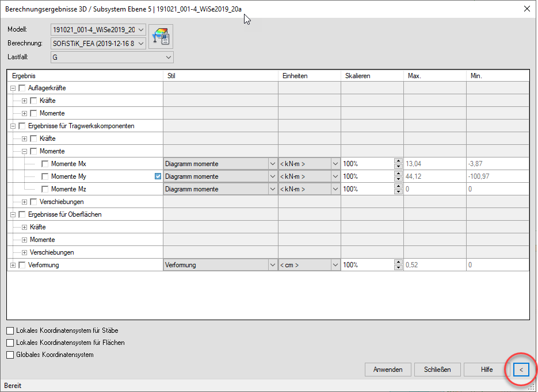The height and width of the screenshot is (392, 538).
Task: Expand Verschiebungen under Ergebnisse für Oberflächen
Action: (24, 252)
